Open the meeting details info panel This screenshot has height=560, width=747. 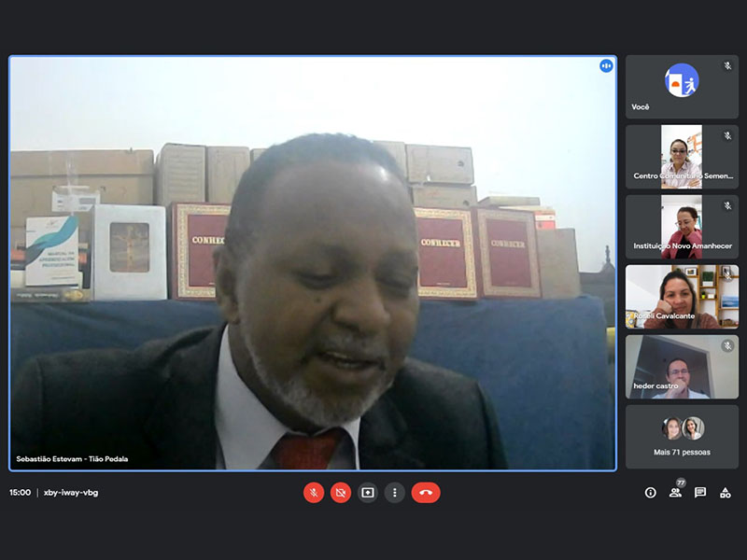[651, 493]
